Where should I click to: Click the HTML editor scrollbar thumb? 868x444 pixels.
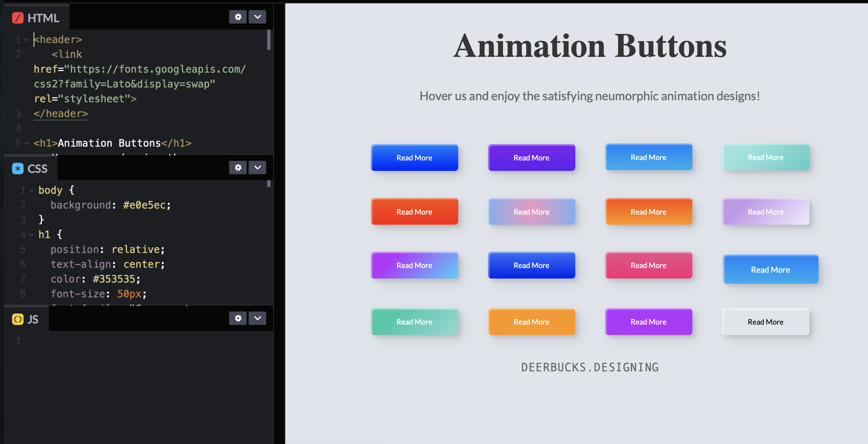pos(268,40)
